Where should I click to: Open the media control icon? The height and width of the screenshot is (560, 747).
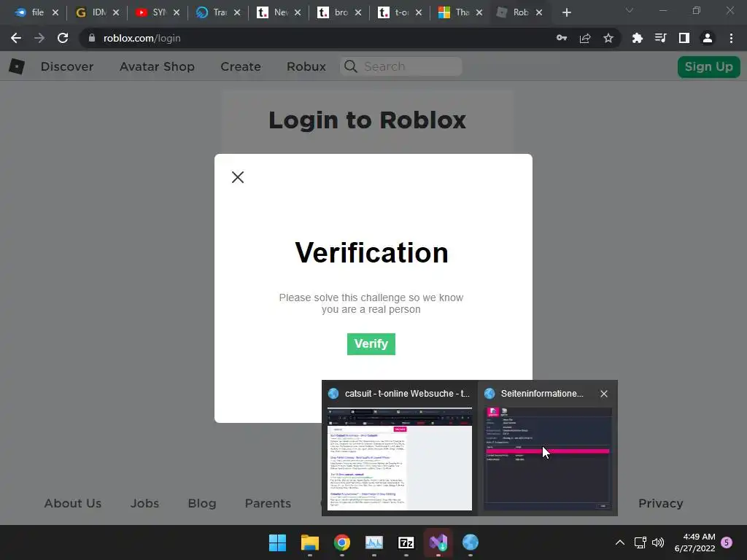(x=661, y=38)
